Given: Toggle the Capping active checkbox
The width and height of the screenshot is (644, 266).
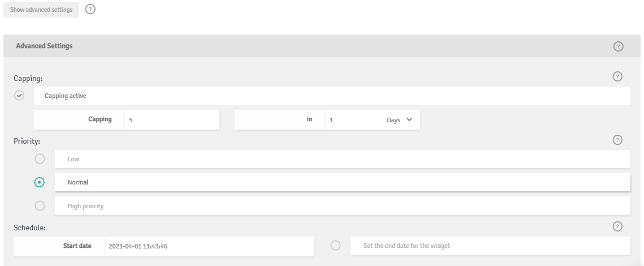Looking at the screenshot, I should [19, 96].
